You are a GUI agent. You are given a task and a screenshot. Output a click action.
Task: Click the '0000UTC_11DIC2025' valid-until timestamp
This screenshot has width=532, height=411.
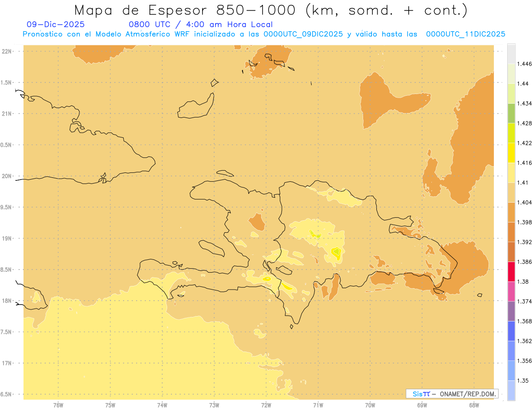(x=465, y=34)
